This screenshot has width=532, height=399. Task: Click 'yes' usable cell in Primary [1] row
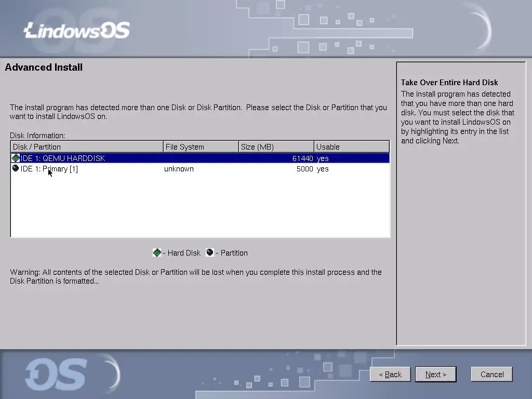(x=322, y=169)
